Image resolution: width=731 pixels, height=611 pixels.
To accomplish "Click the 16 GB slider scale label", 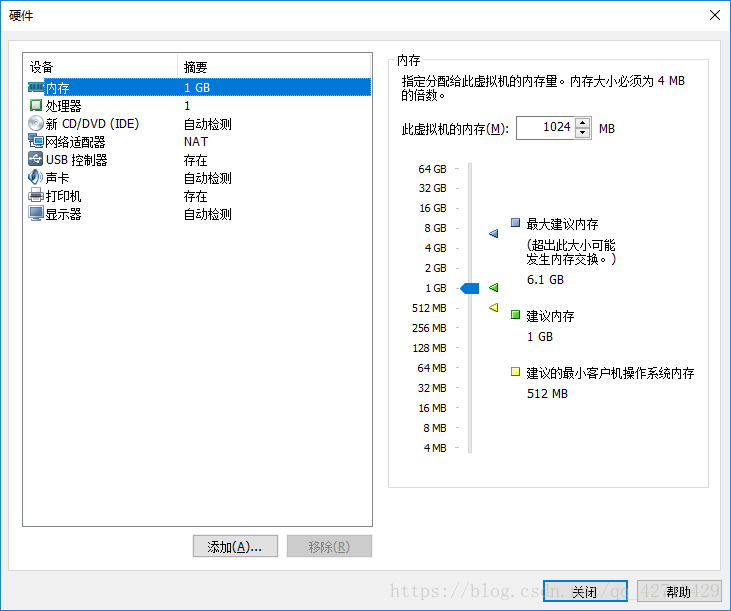I will click(x=433, y=208).
